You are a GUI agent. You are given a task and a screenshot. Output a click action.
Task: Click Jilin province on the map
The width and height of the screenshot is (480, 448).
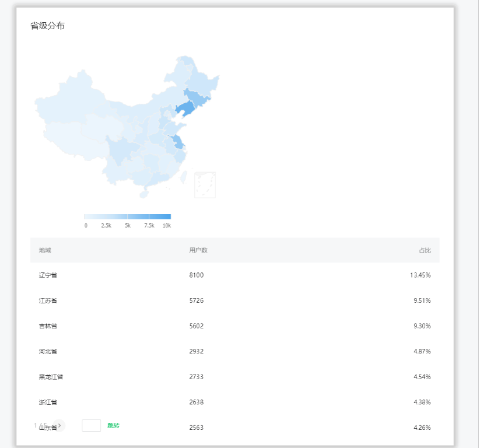[x=197, y=97]
